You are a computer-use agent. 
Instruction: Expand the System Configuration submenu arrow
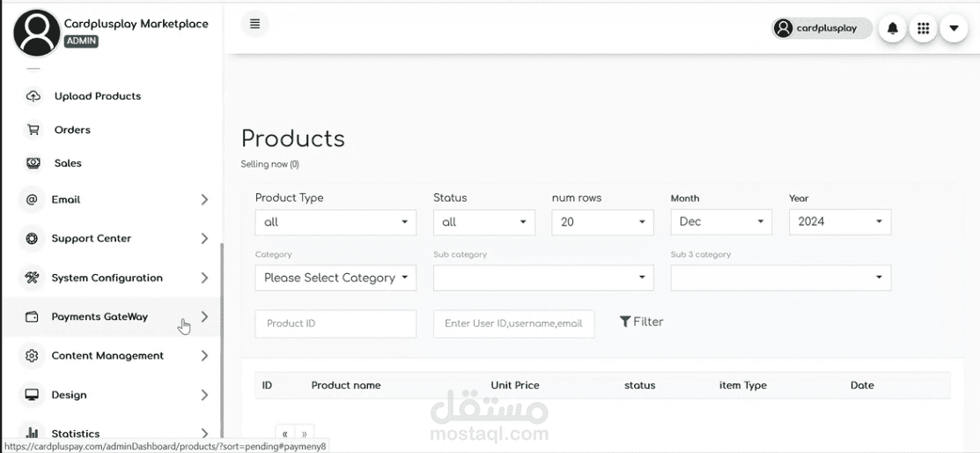[x=204, y=278]
